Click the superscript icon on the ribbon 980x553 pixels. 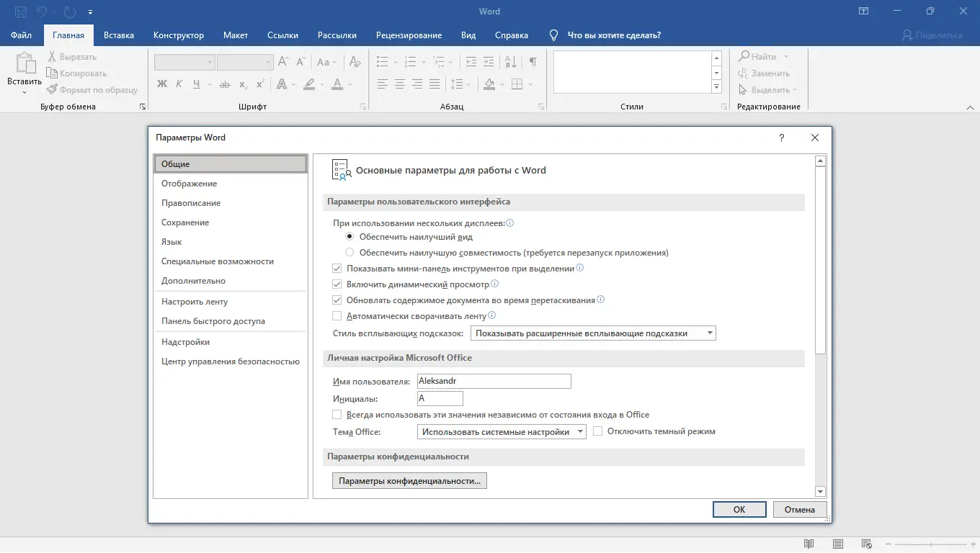(x=259, y=84)
